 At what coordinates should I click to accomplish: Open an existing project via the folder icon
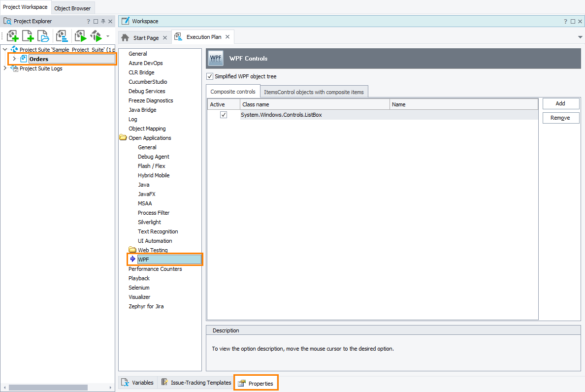point(43,35)
